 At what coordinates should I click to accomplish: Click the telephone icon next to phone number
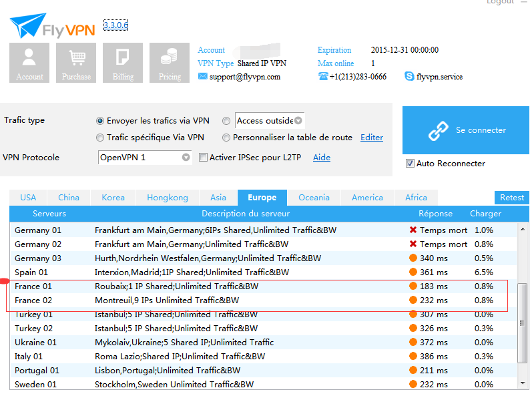pos(323,76)
